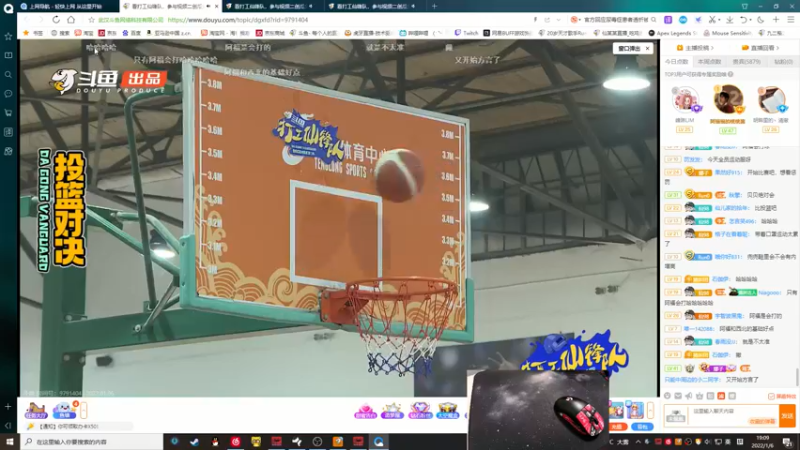Open Steam from the Windows taskbar
800x450 pixels.
194,442
